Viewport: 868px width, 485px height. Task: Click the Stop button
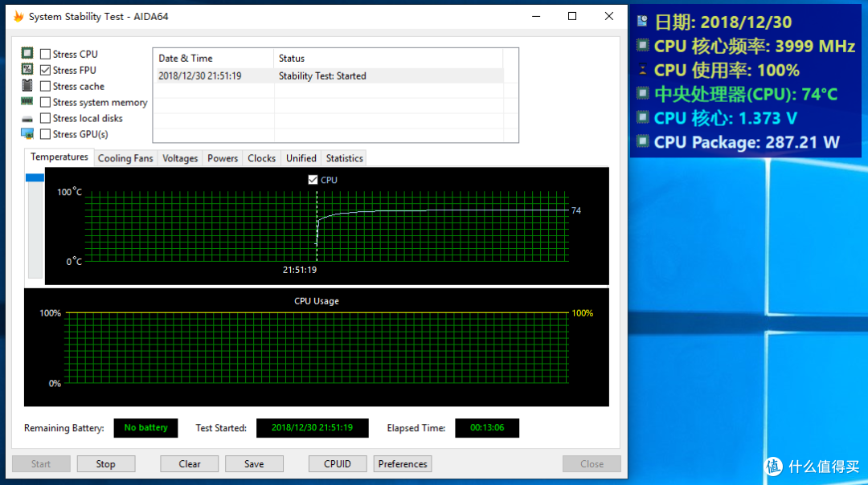pyautogui.click(x=106, y=464)
